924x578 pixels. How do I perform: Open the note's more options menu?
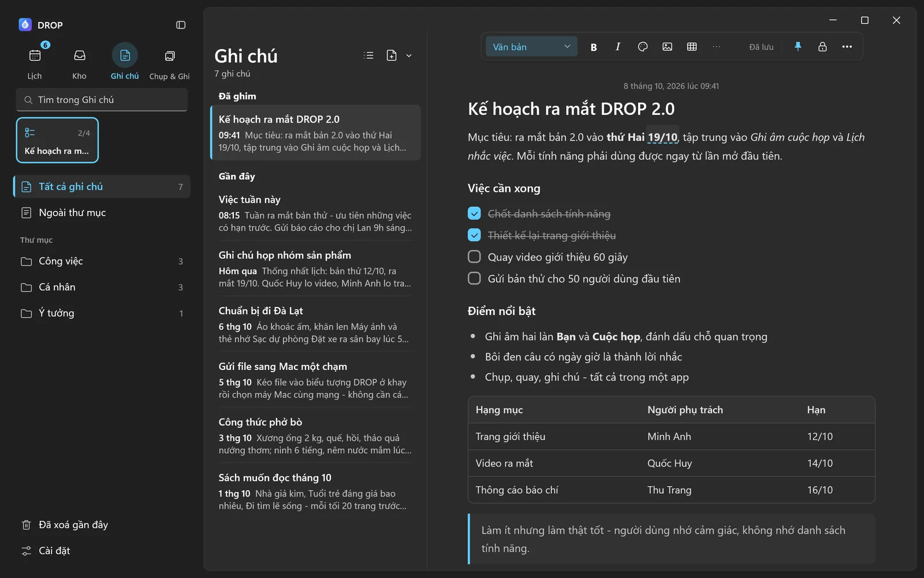point(847,47)
